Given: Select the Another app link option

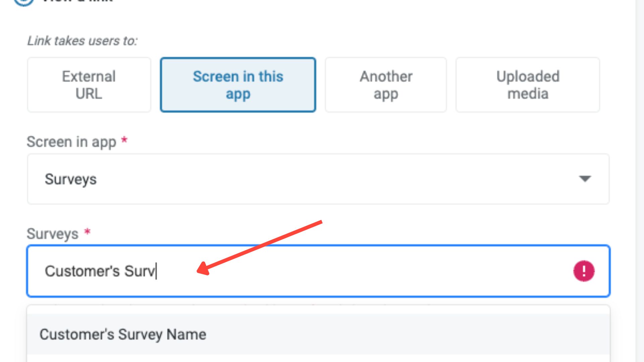Looking at the screenshot, I should point(386,85).
